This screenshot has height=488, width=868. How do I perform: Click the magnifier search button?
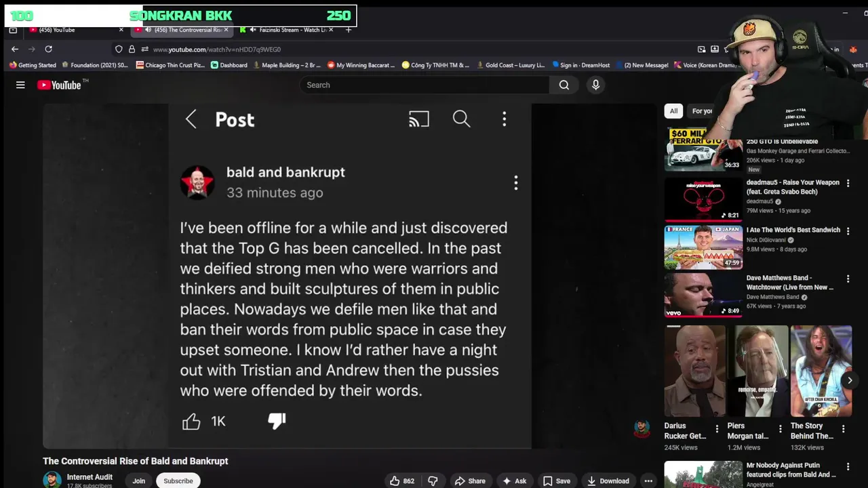(x=564, y=85)
